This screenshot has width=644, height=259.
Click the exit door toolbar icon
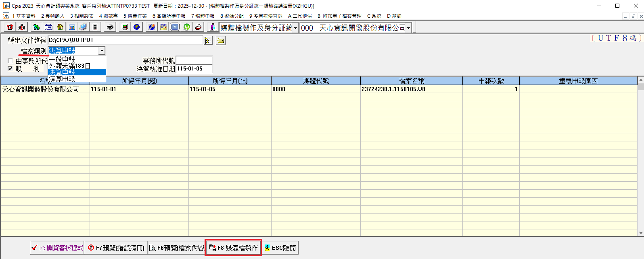tap(212, 27)
